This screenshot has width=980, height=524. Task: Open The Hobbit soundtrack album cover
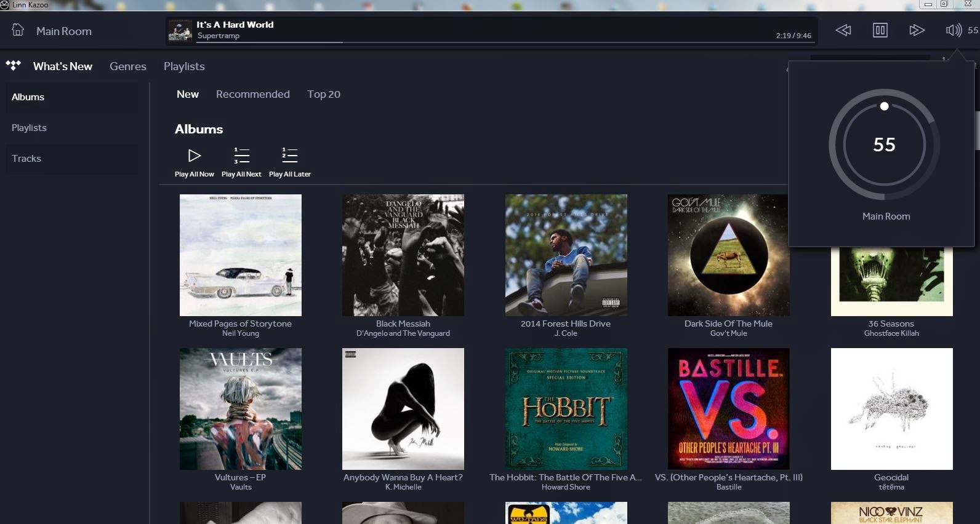(566, 409)
